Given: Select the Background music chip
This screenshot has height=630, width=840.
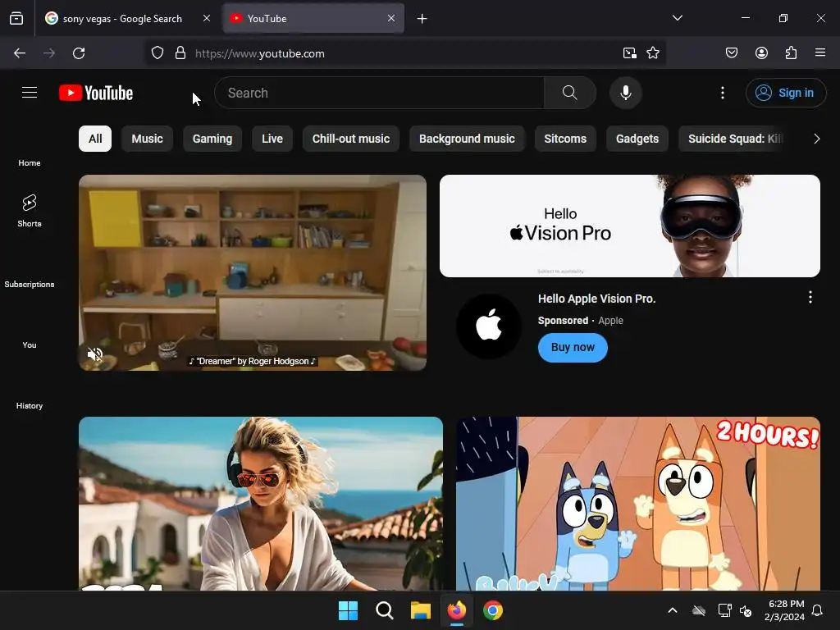Looking at the screenshot, I should (x=467, y=139).
